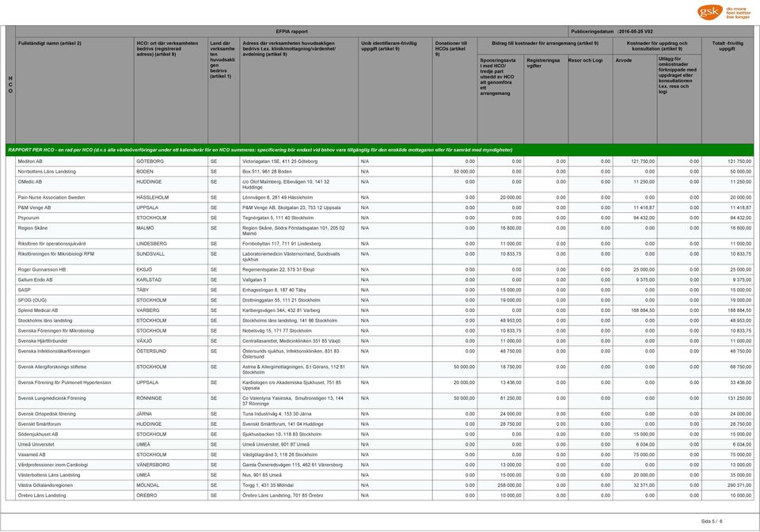Select "Svensk Lungmedicinsk Förening" name cell

pyautogui.click(x=74, y=401)
